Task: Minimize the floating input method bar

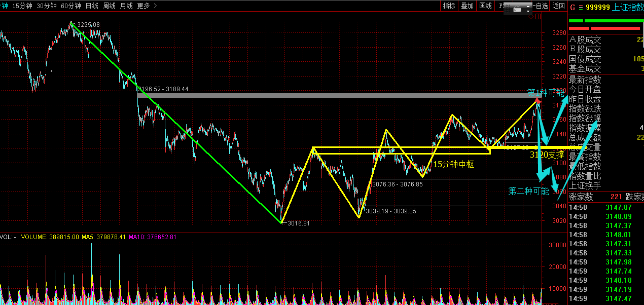Action: click(x=528, y=7)
